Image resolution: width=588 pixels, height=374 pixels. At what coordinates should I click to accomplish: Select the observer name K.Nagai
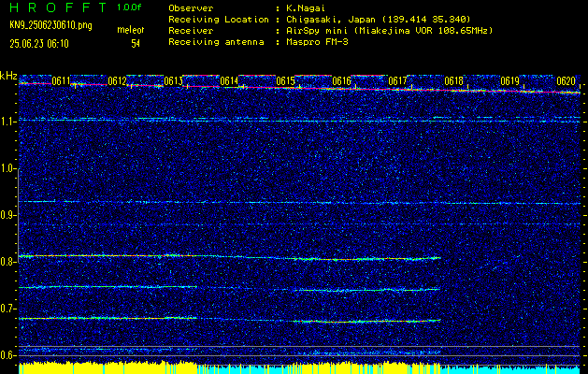tap(306, 8)
